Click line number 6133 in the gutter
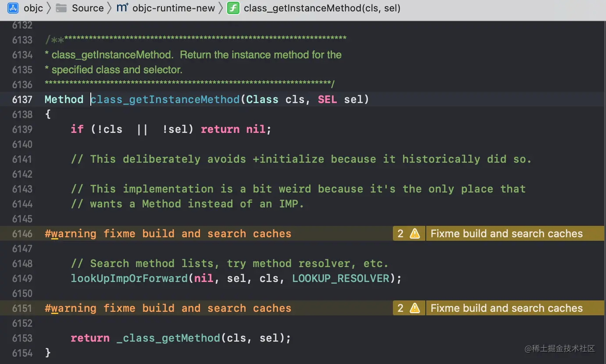606x364 pixels. pos(22,40)
